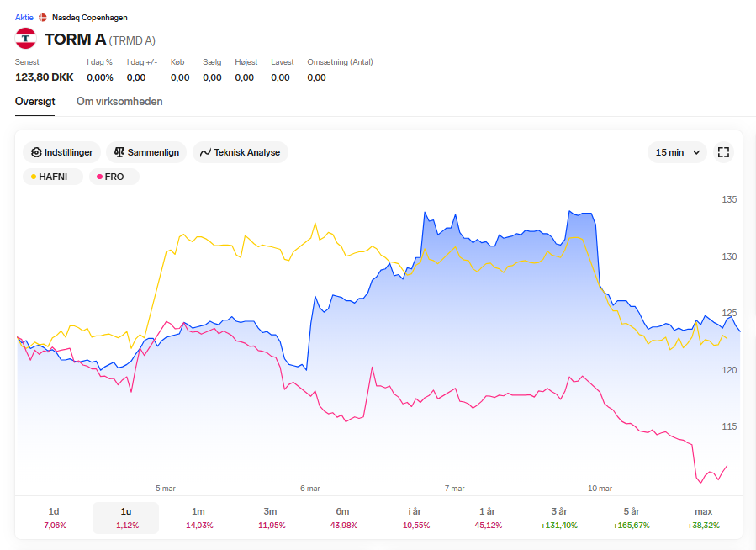Click the Senest label

(x=27, y=62)
